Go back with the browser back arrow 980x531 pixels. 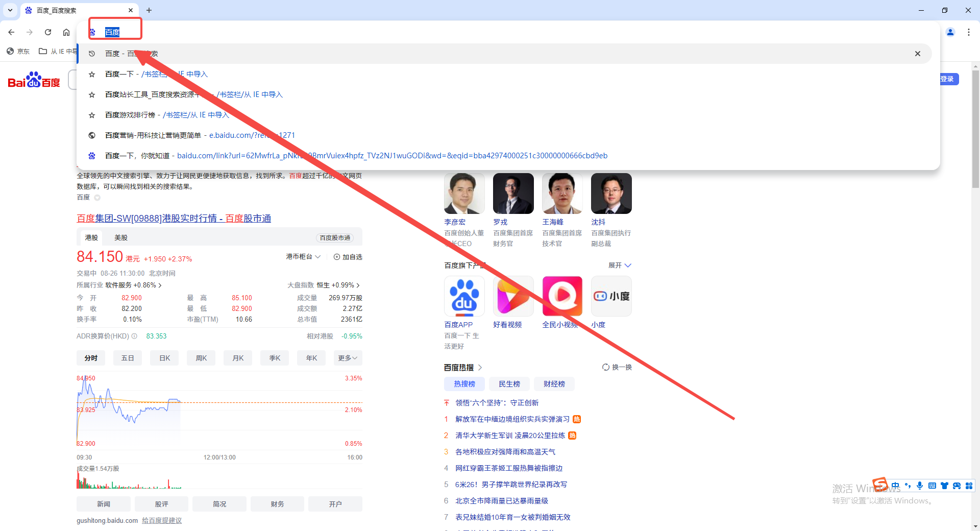11,32
